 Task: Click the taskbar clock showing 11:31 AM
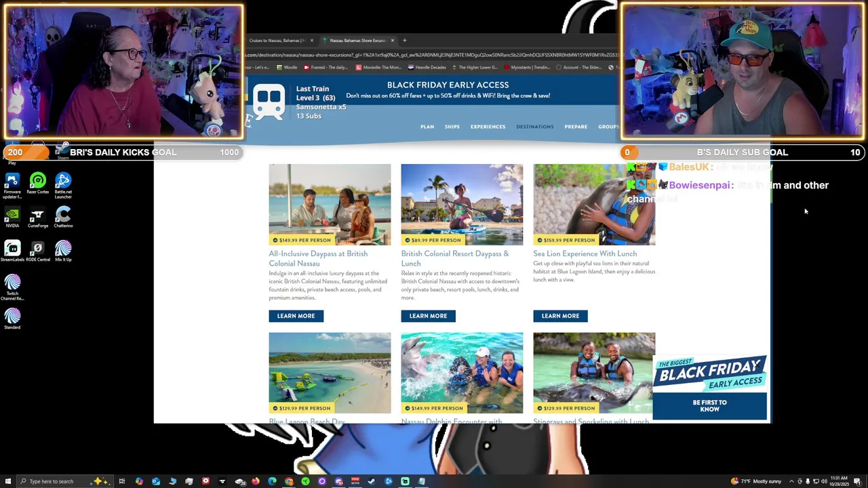pyautogui.click(x=840, y=481)
